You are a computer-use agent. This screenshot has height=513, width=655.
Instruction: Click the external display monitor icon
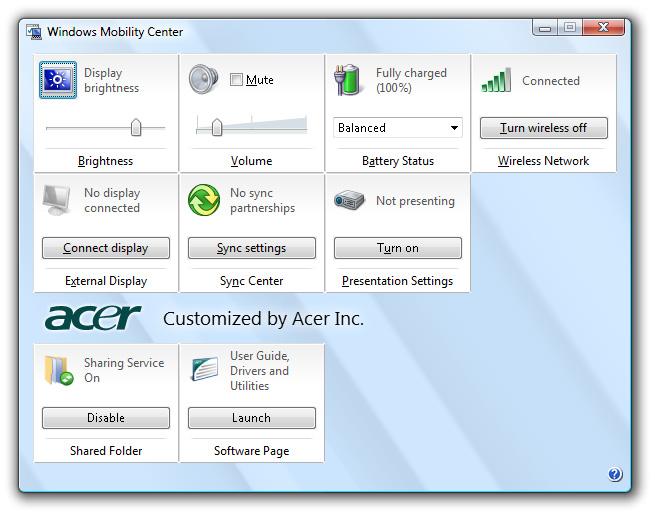[57, 201]
